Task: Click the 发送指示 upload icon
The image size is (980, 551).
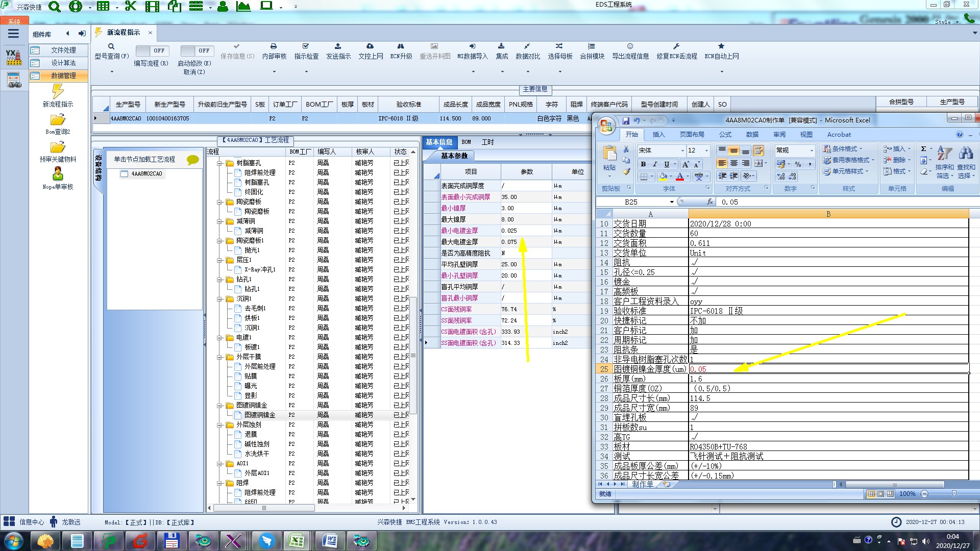Action: pyautogui.click(x=338, y=46)
